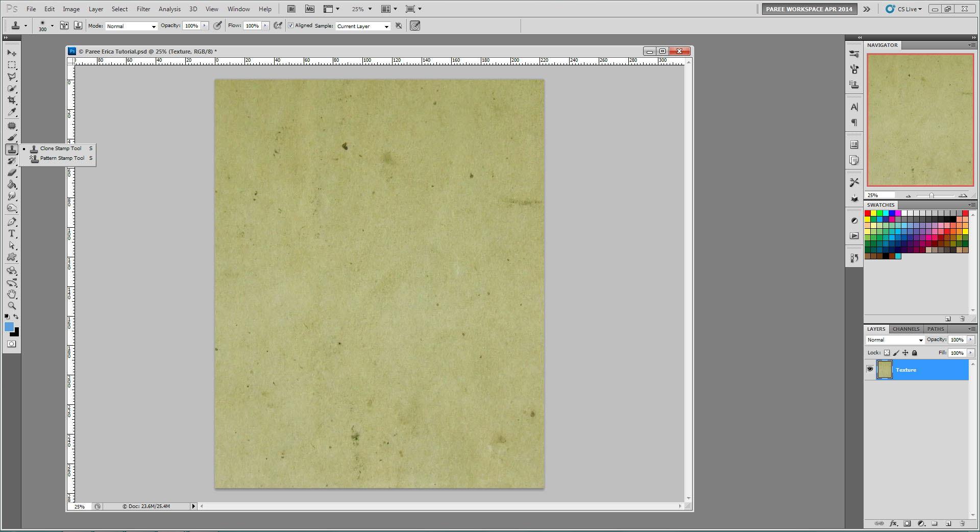Select the Crop tool

coord(12,100)
